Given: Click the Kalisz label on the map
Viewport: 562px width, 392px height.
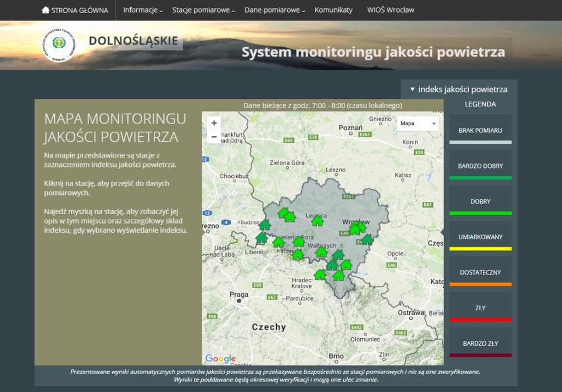Looking at the screenshot, I should (403, 175).
